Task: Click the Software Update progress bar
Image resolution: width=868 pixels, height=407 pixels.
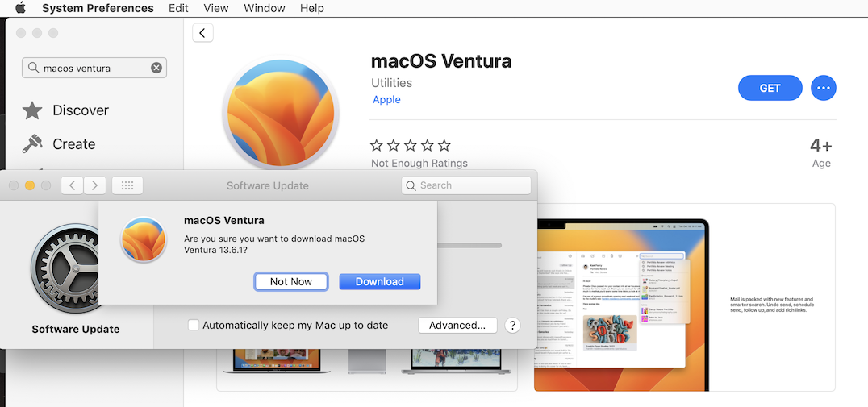Action: (469, 245)
